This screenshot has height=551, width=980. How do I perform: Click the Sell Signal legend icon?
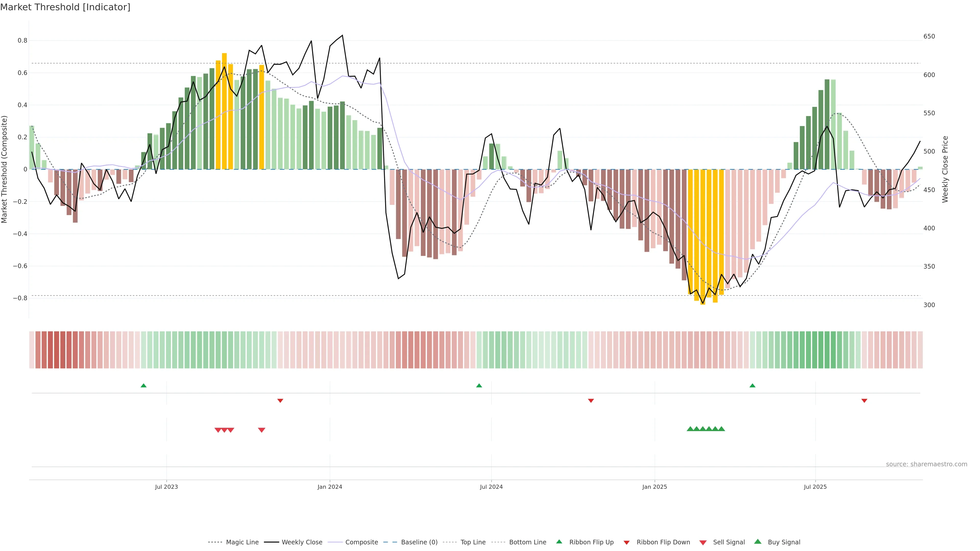coord(703,543)
